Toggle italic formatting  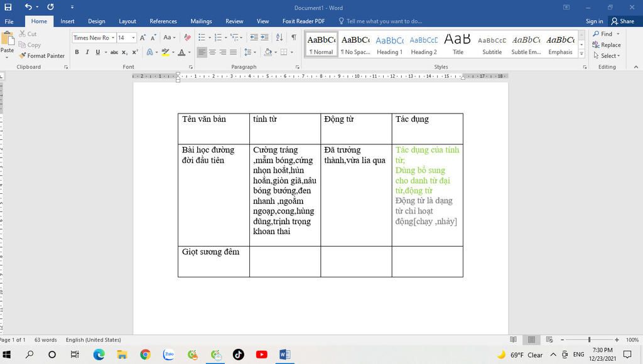87,52
